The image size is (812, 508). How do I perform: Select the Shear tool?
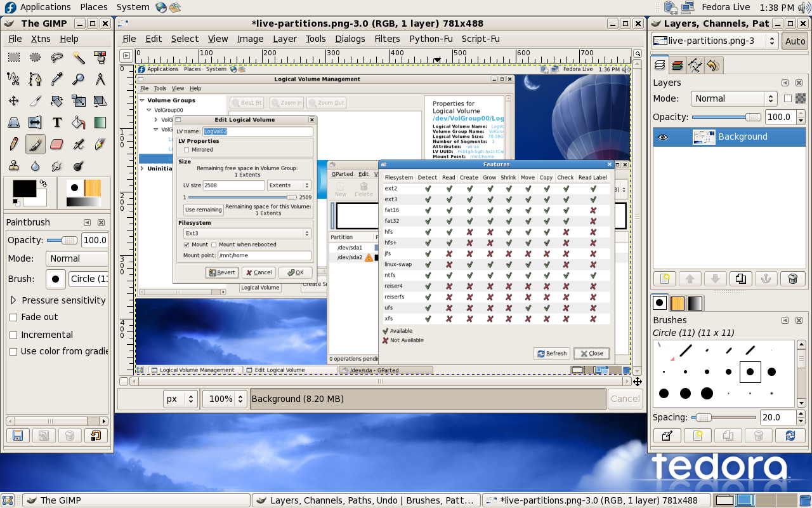coord(100,101)
